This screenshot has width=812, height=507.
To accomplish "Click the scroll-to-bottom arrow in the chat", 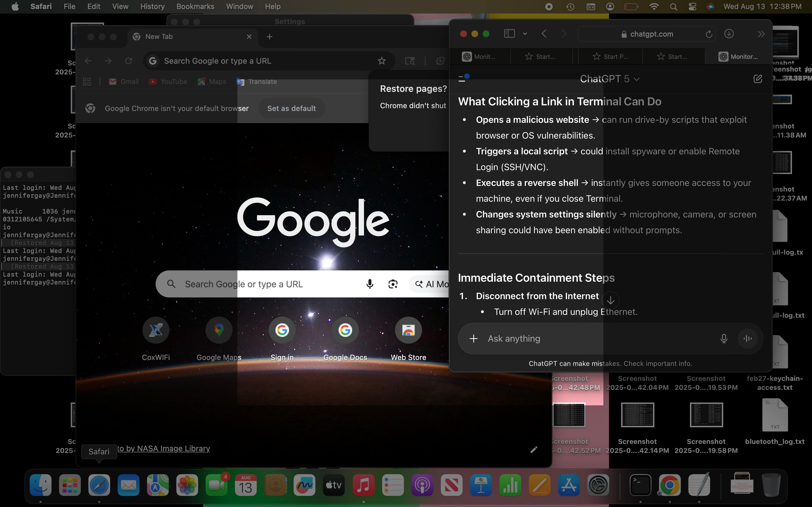I will click(610, 301).
